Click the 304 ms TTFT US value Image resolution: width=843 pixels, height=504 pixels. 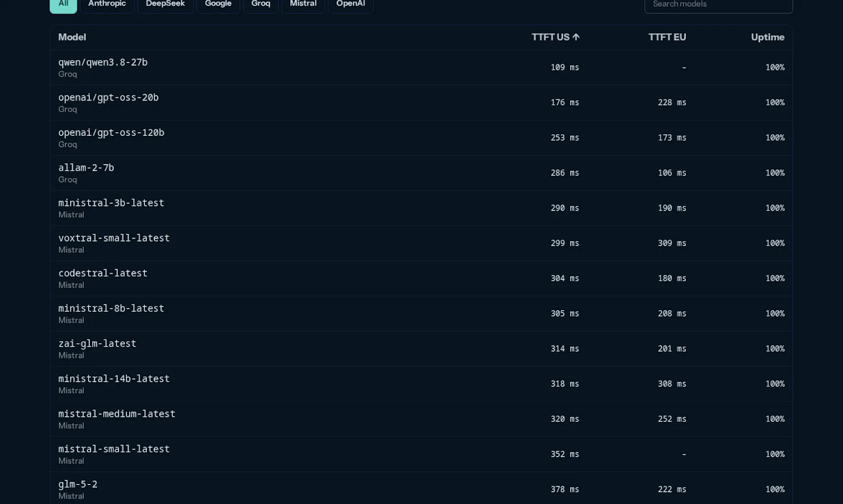(565, 279)
